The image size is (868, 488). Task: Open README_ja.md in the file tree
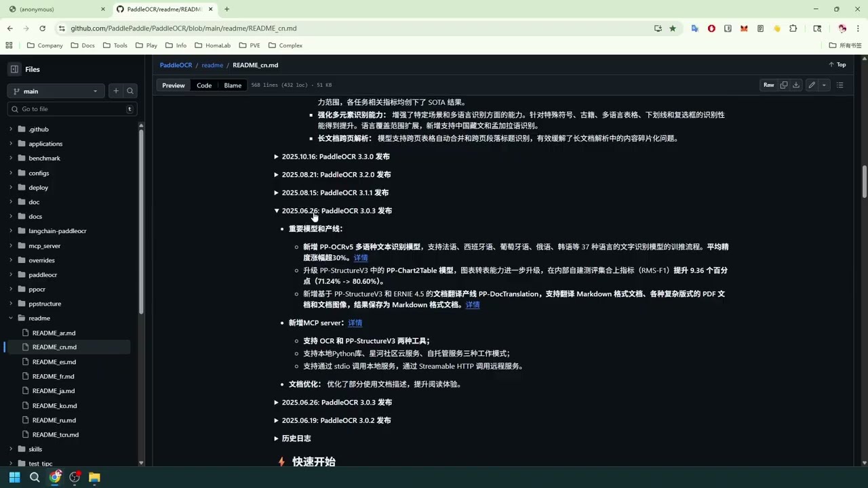coord(54,391)
